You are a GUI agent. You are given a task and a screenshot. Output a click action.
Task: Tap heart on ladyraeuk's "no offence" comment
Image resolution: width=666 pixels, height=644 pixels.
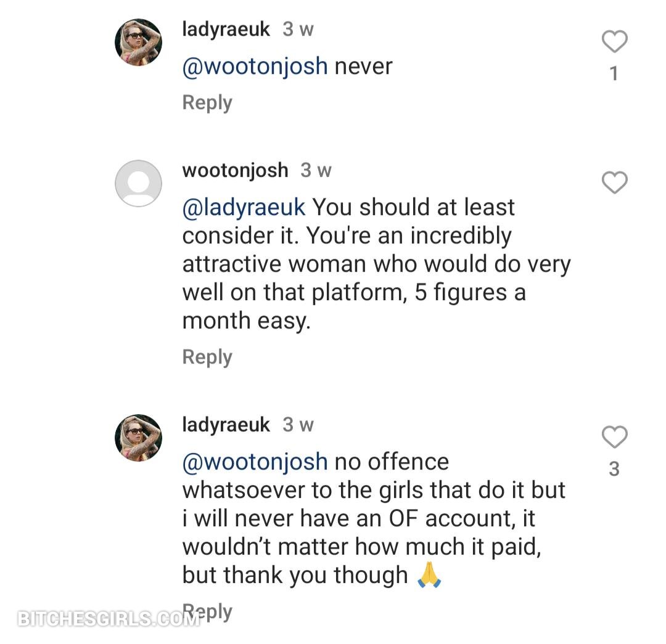pos(614,438)
